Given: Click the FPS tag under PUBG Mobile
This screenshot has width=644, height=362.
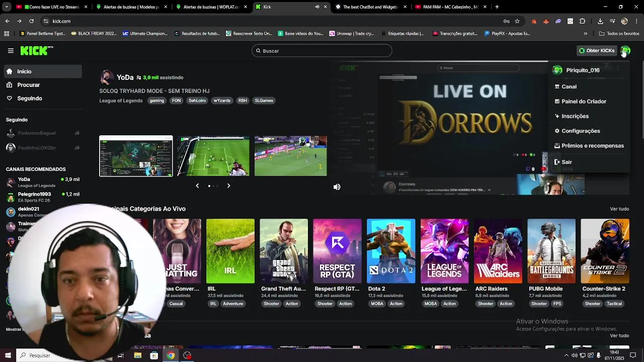Looking at the screenshot, I should (x=557, y=304).
